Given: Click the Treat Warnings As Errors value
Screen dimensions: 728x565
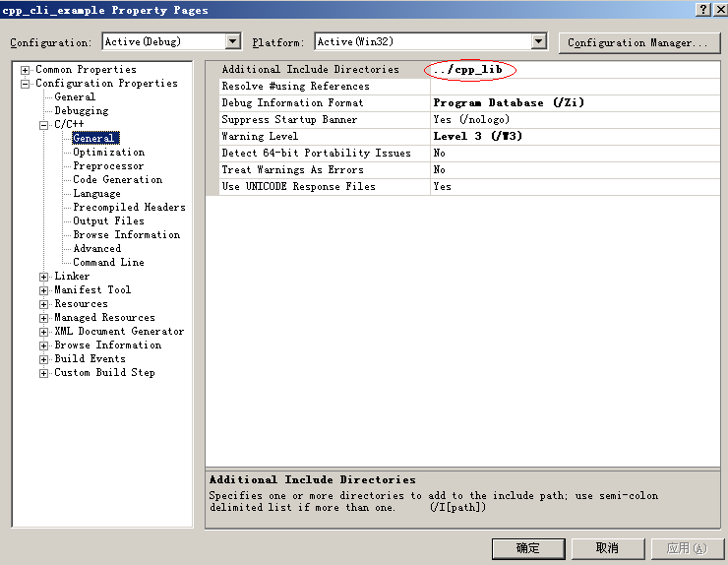Looking at the screenshot, I should 575,170.
